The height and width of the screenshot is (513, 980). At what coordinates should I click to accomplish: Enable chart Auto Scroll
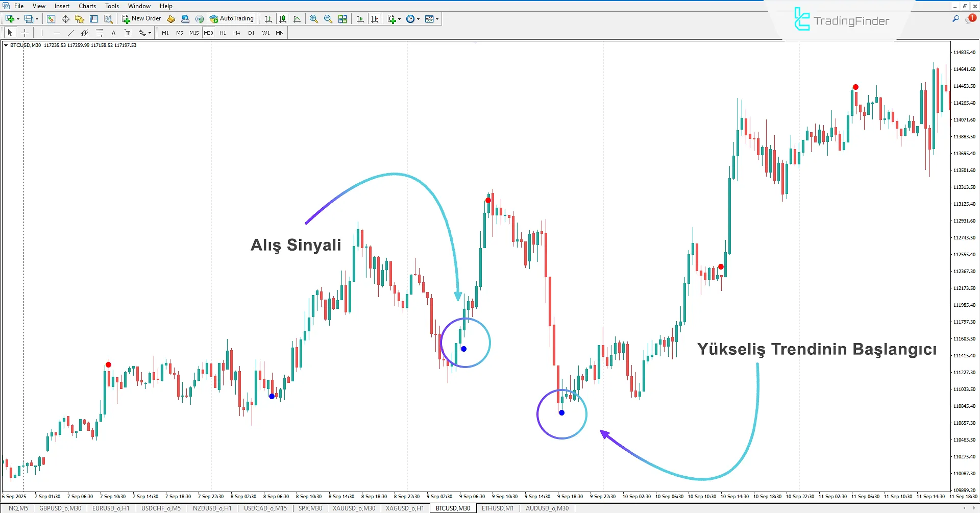click(360, 19)
